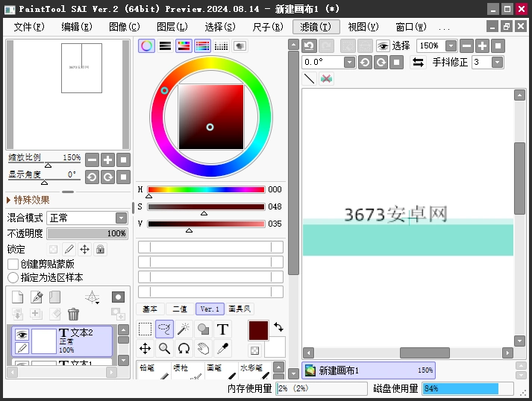Select the Text tool
This screenshot has width=532, height=401.
pos(222,329)
